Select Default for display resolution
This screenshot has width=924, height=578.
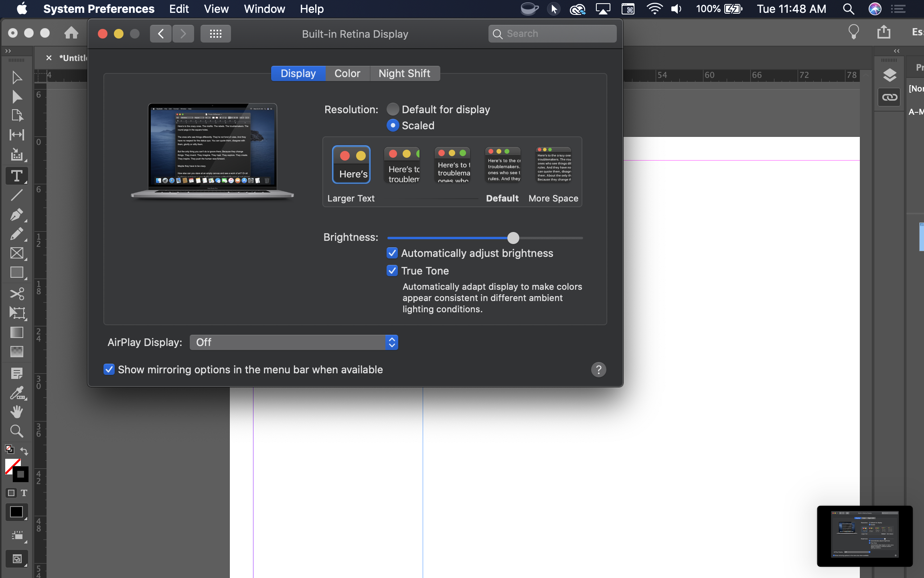pos(393,109)
